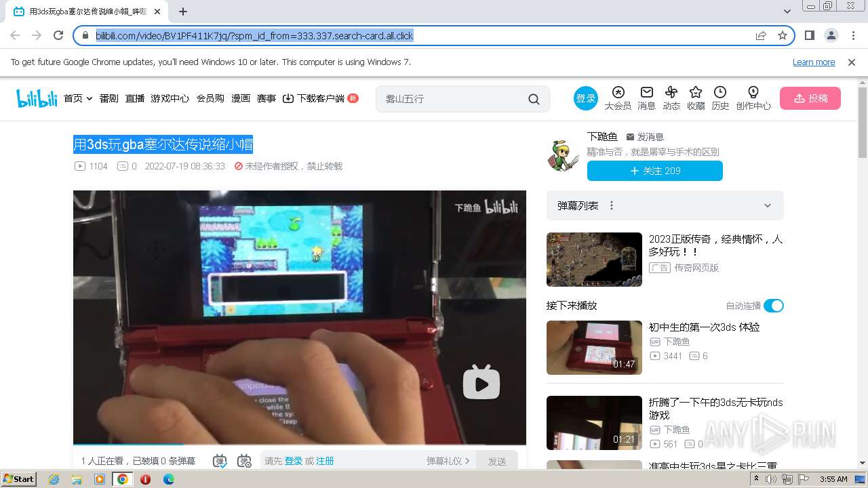Share this page icon in address bar

click(x=761, y=35)
